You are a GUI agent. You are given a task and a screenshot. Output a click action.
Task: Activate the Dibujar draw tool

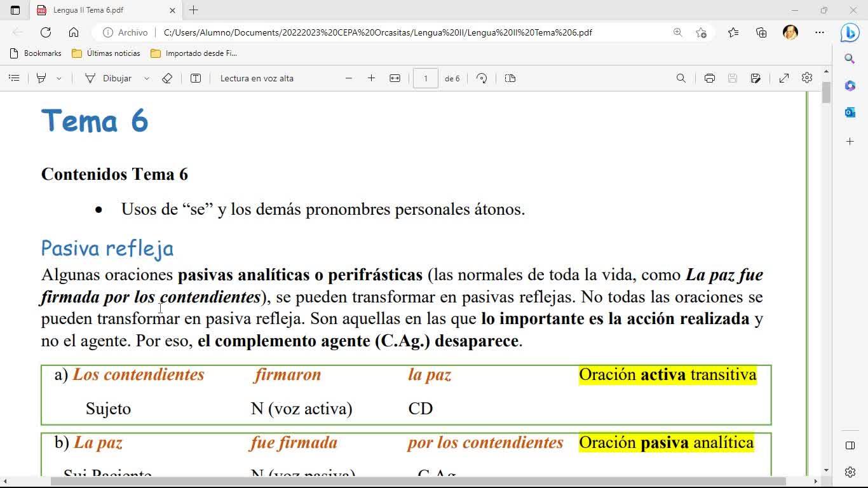coord(109,78)
